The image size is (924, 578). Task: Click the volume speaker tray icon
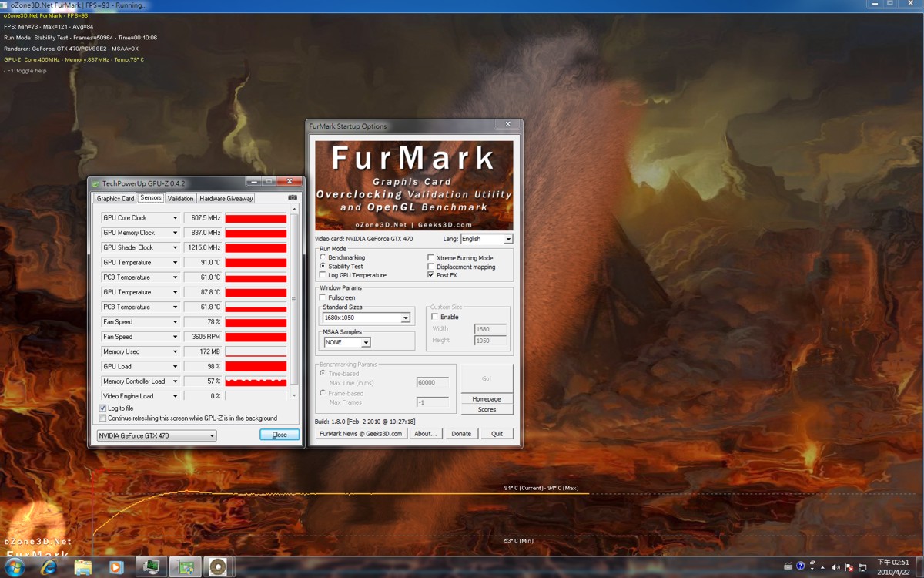836,567
